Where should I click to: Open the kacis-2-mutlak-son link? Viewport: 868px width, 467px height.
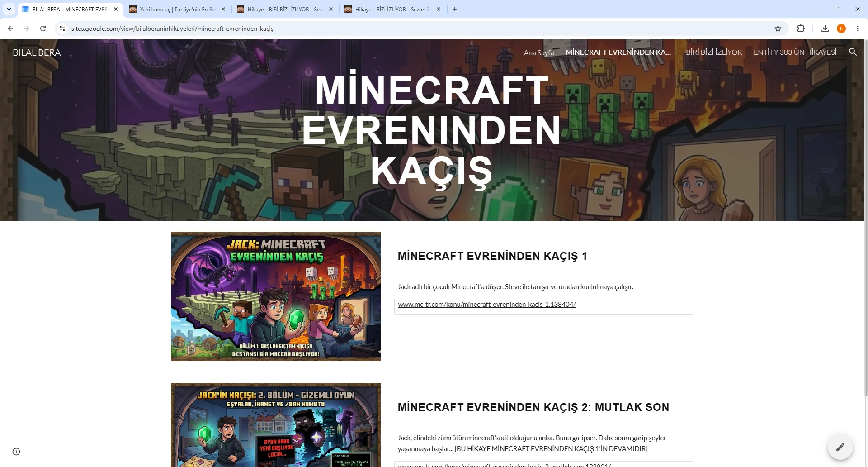(505, 465)
